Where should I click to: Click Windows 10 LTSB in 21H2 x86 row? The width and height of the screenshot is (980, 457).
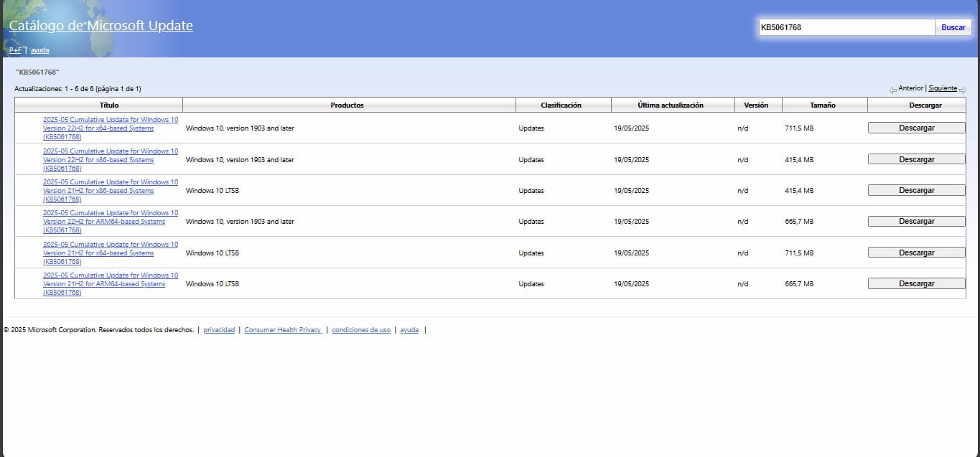click(213, 191)
